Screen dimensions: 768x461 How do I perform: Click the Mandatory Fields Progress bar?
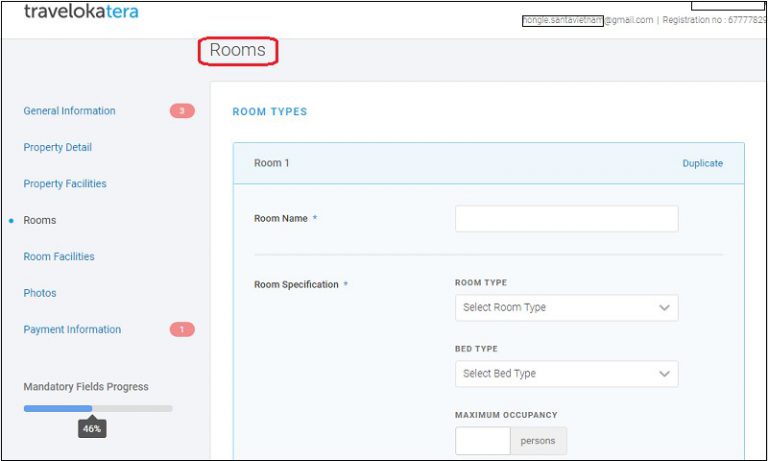(x=98, y=408)
